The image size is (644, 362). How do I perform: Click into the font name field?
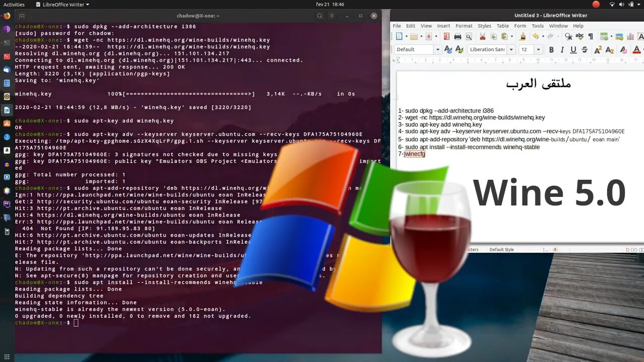[x=487, y=49]
